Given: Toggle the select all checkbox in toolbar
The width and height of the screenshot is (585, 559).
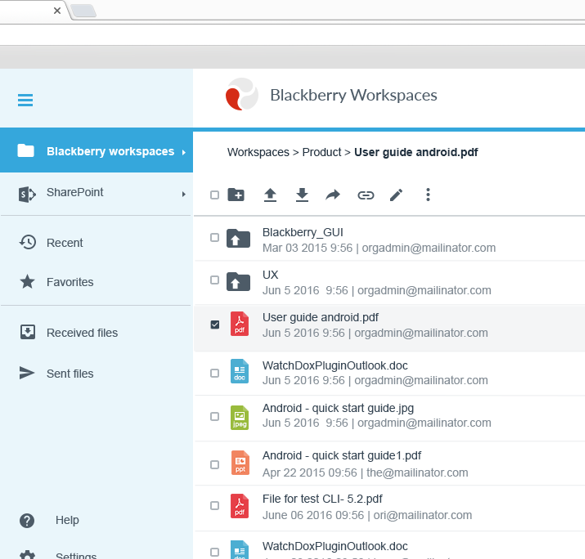Looking at the screenshot, I should pyautogui.click(x=215, y=195).
